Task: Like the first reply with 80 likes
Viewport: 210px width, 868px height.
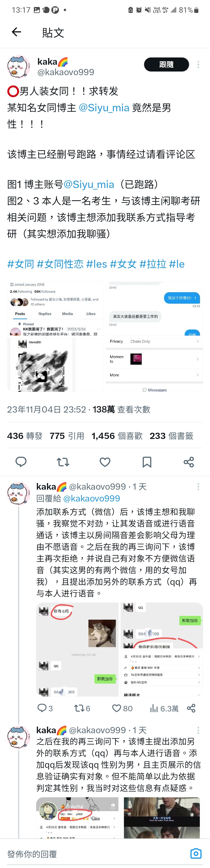Action: pos(122,708)
